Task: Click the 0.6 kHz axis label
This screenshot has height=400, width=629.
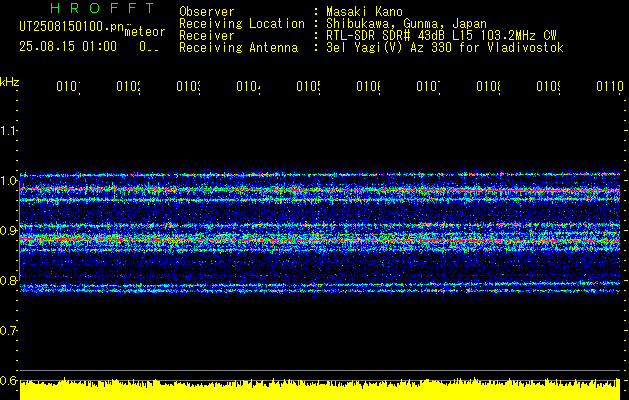Action: pyautogui.click(x=9, y=380)
